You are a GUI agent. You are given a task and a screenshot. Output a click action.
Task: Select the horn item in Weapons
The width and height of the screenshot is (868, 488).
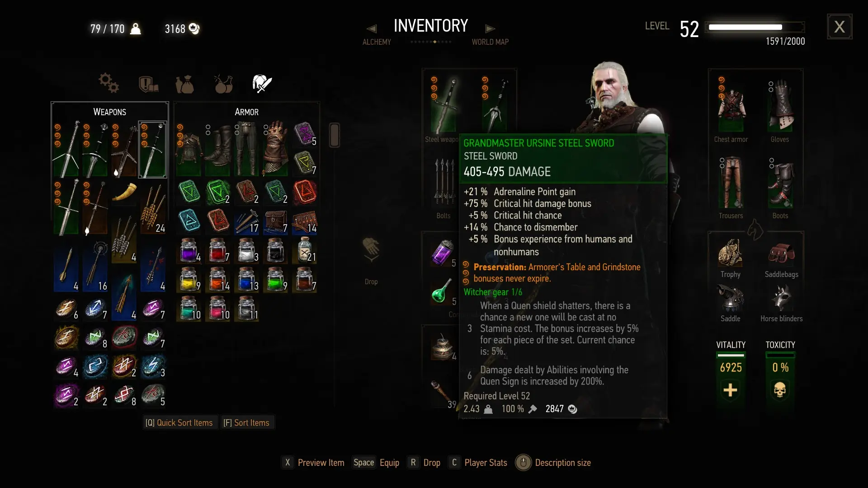tap(124, 192)
